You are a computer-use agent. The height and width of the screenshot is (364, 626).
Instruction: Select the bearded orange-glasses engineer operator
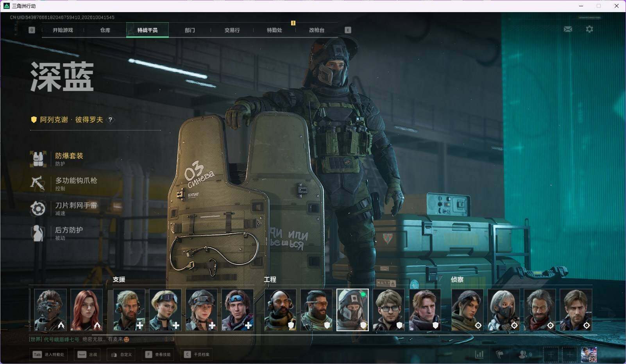[x=317, y=310]
